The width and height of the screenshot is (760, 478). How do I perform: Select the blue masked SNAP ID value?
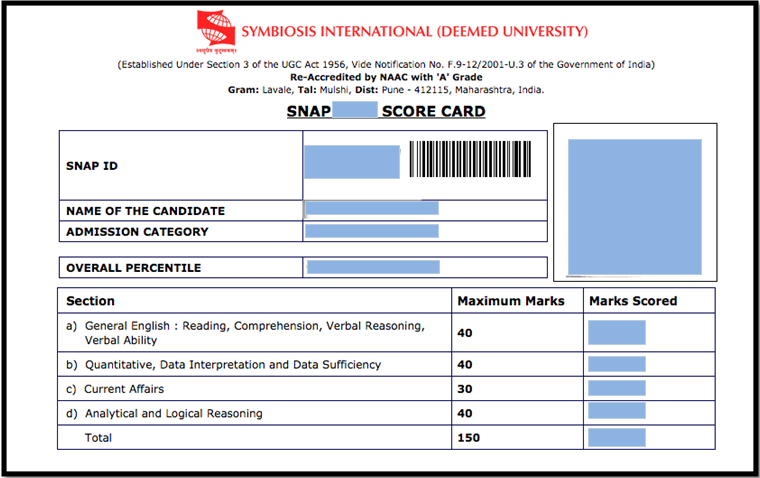point(352,162)
